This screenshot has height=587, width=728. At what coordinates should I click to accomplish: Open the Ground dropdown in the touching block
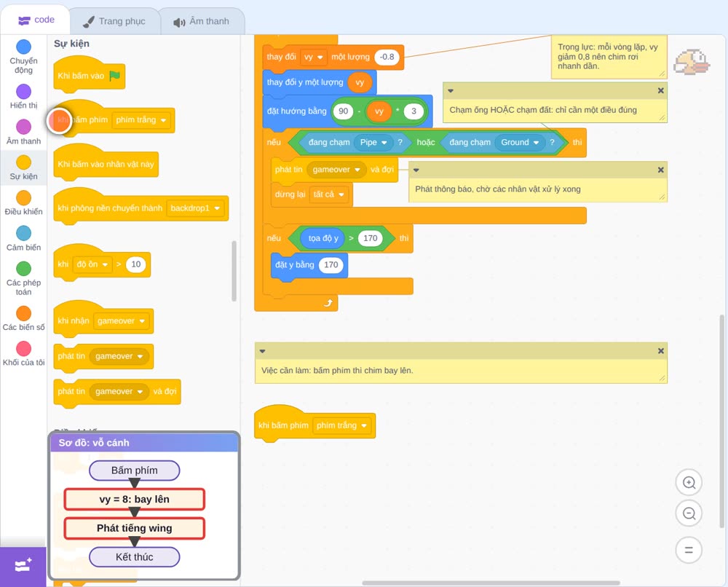coord(520,143)
